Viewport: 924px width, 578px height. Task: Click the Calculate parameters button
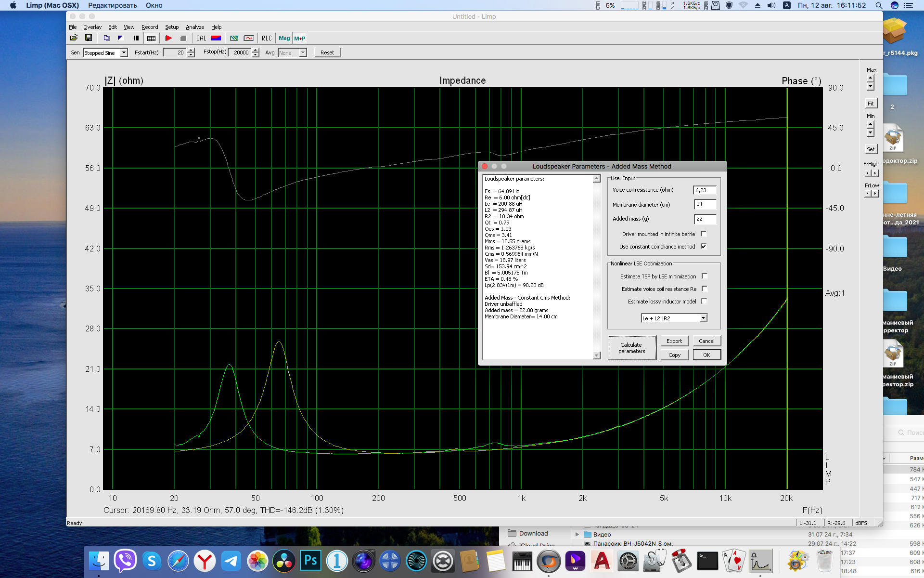click(631, 348)
